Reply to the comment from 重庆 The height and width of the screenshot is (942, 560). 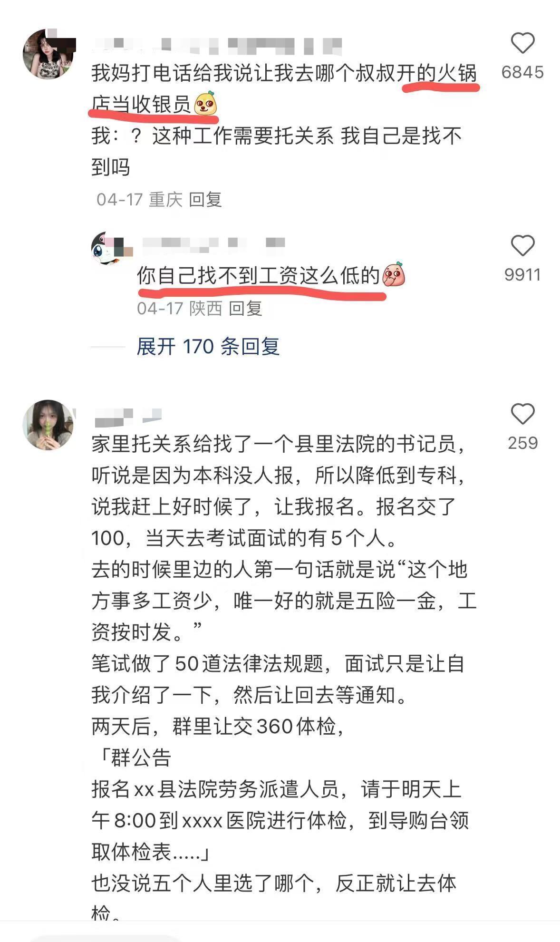pyautogui.click(x=205, y=200)
